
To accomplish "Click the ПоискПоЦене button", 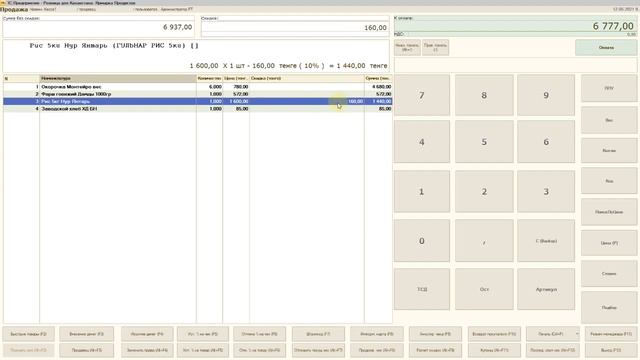I will pos(609,212).
